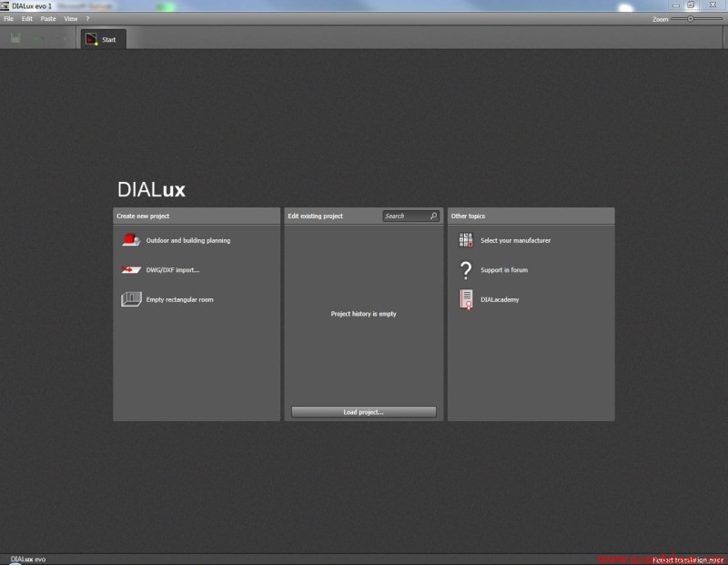This screenshot has width=728, height=565.
Task: Click the Support in forum question mark icon
Action: [466, 269]
